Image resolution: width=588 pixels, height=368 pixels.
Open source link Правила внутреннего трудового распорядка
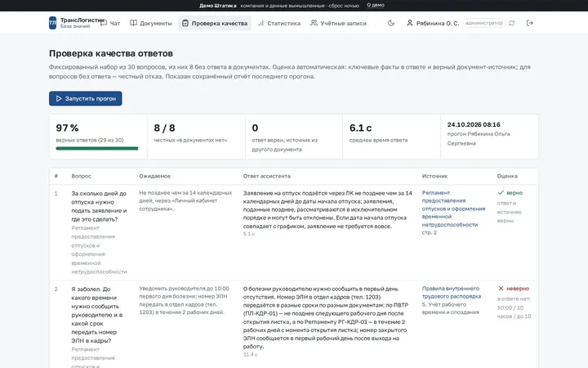[x=451, y=292]
